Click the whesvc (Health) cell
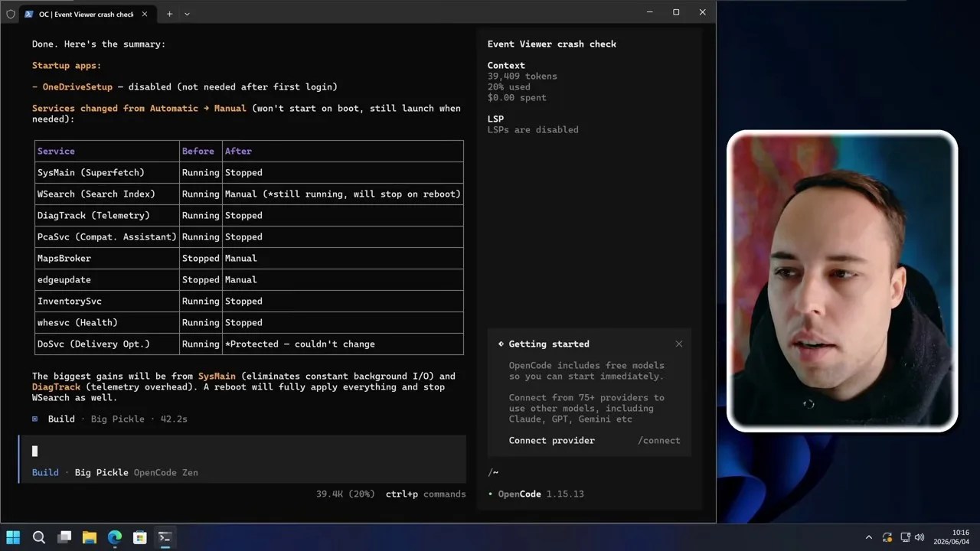Screen dimensions: 980x551 pyautogui.click(x=107, y=323)
